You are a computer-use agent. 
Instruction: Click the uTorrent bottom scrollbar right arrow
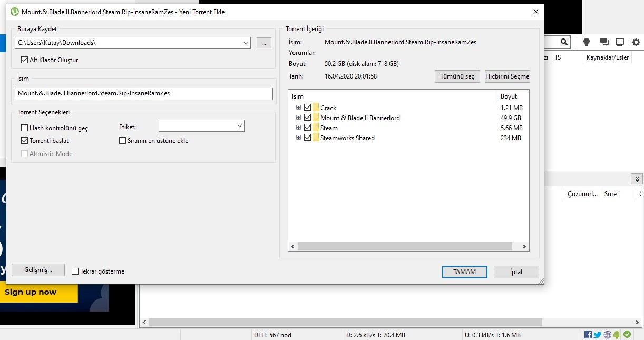(638, 322)
